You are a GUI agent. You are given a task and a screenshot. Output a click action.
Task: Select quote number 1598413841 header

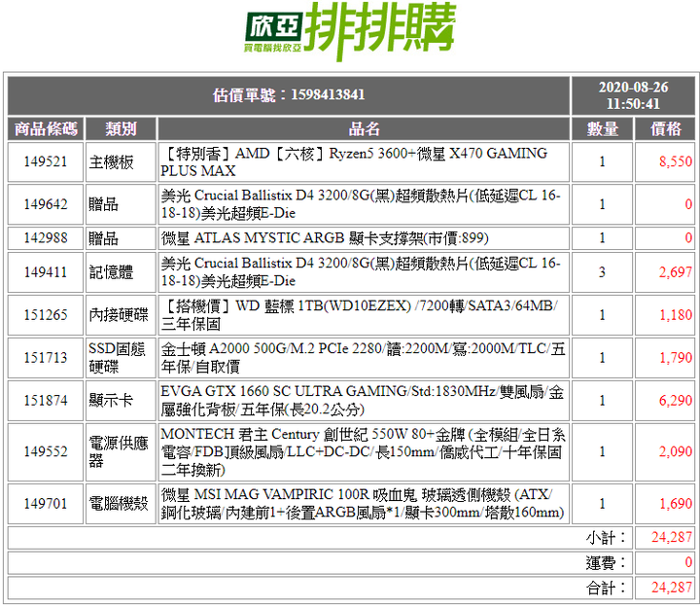(x=289, y=95)
